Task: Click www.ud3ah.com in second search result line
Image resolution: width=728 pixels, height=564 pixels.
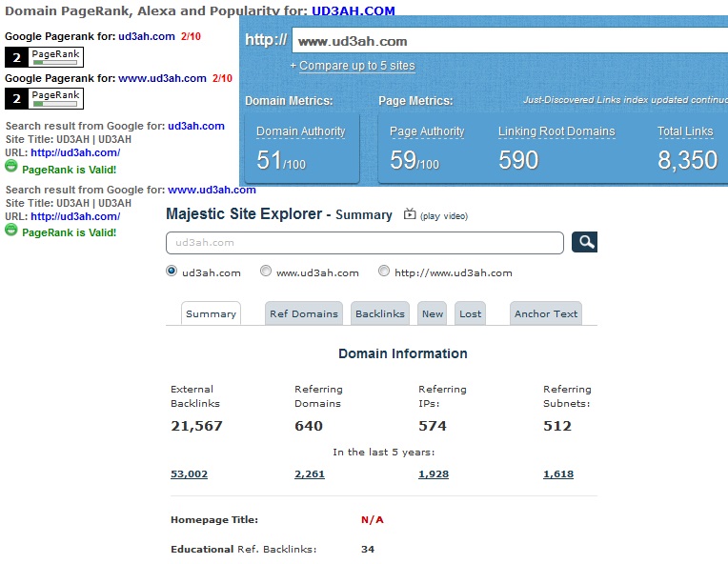Action: tap(212, 190)
